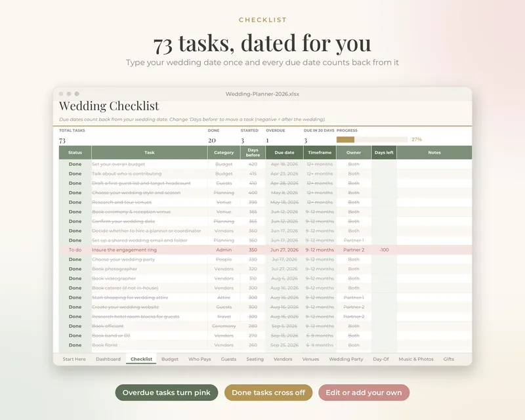Click the 'Travel' category cell
The image size is (525, 420).
(224, 316)
